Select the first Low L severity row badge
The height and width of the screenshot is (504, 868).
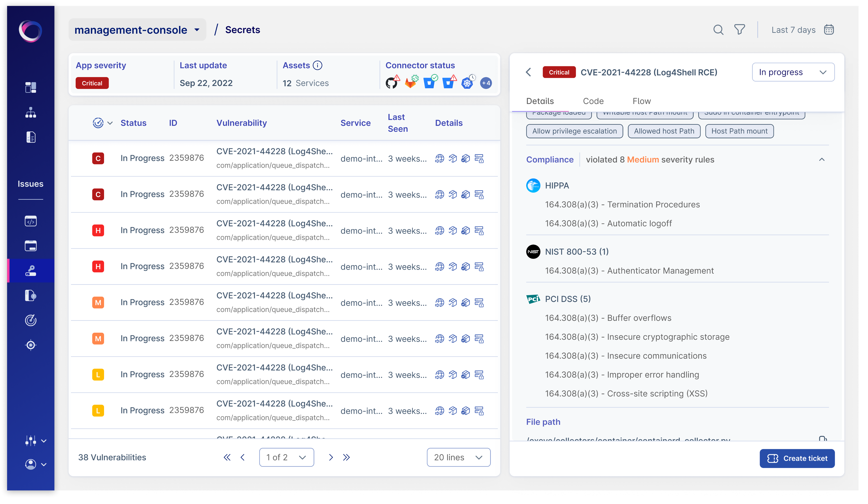click(98, 375)
